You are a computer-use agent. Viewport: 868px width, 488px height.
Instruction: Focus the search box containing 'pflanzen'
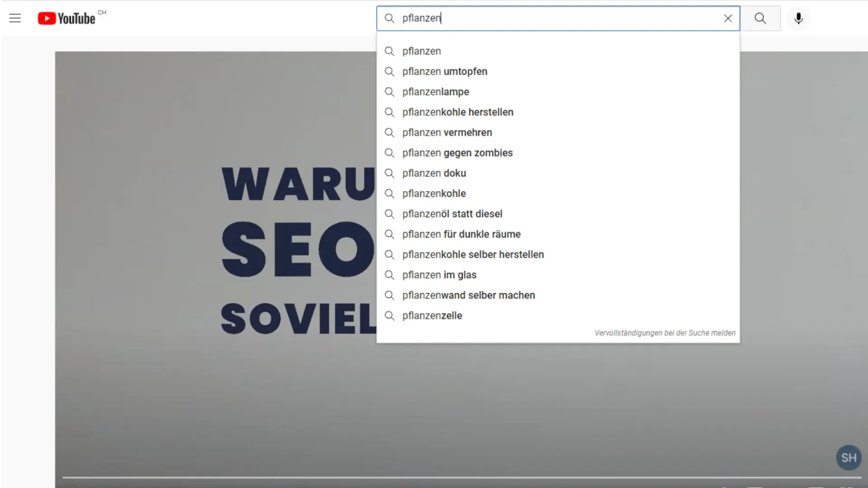(558, 18)
